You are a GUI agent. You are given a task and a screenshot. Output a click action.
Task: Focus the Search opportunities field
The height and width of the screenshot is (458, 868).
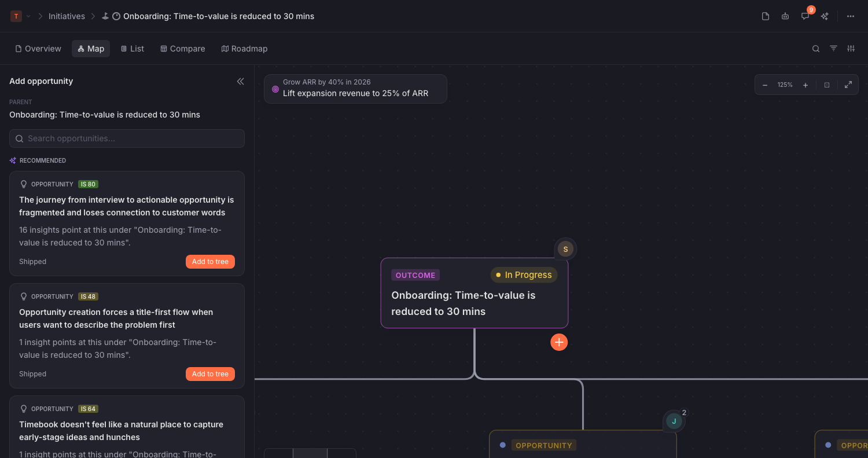127,138
